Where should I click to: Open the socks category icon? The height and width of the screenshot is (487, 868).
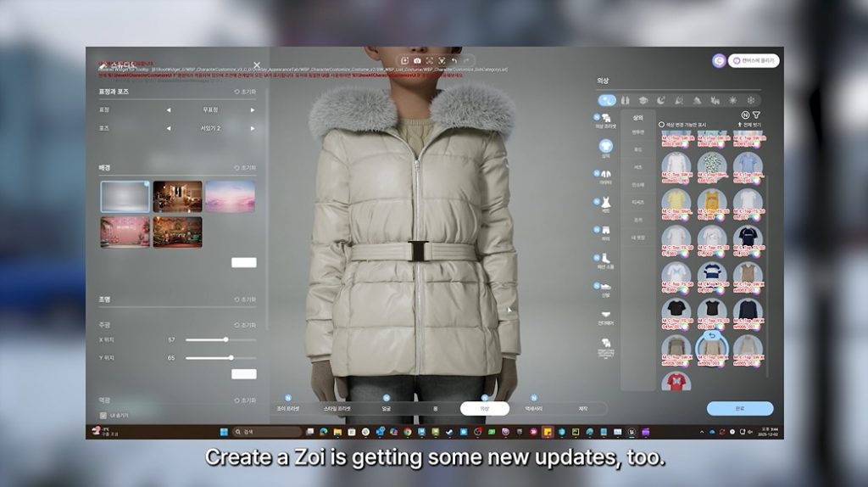coord(605,258)
